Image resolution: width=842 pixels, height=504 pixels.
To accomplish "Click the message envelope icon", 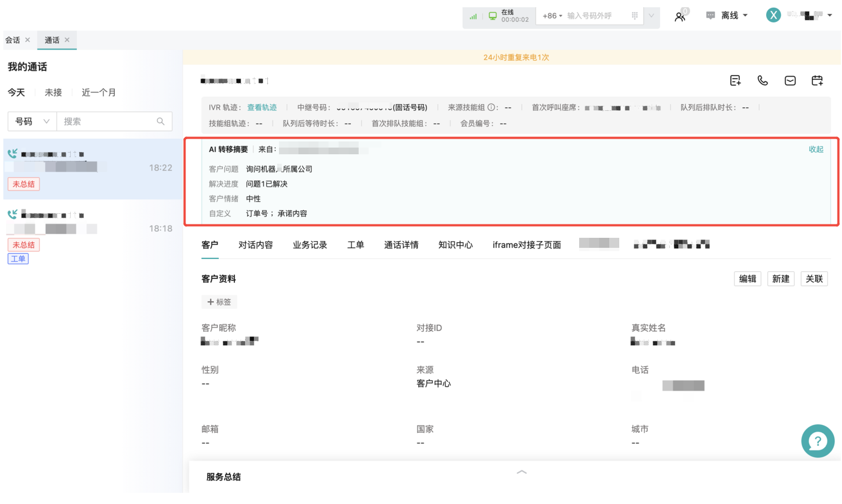I will pyautogui.click(x=790, y=81).
